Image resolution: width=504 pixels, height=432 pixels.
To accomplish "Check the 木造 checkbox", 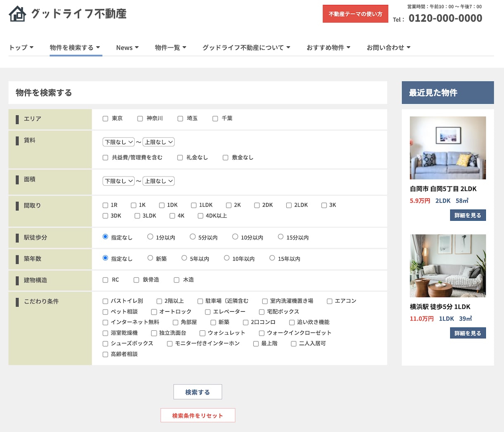I will tap(176, 280).
